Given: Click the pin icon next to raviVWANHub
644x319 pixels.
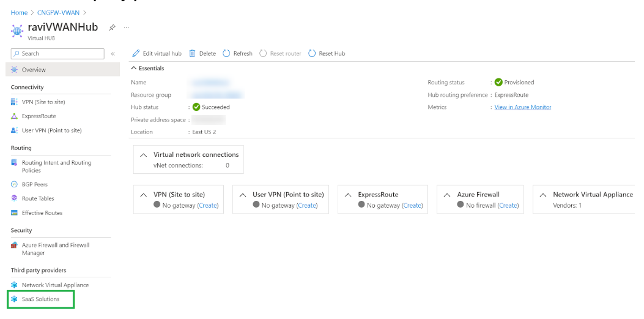Looking at the screenshot, I should 112,28.
